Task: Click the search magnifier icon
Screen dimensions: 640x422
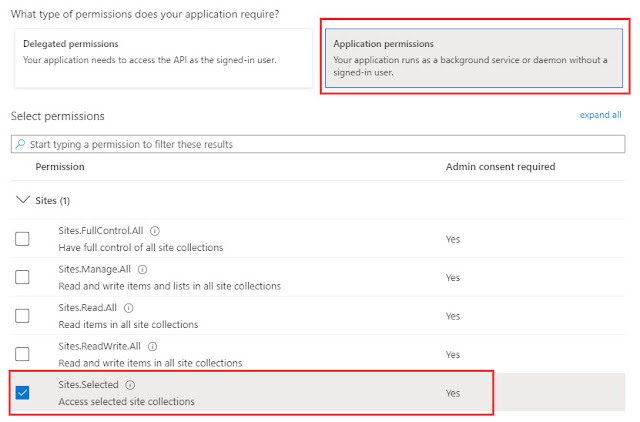Action: point(20,144)
